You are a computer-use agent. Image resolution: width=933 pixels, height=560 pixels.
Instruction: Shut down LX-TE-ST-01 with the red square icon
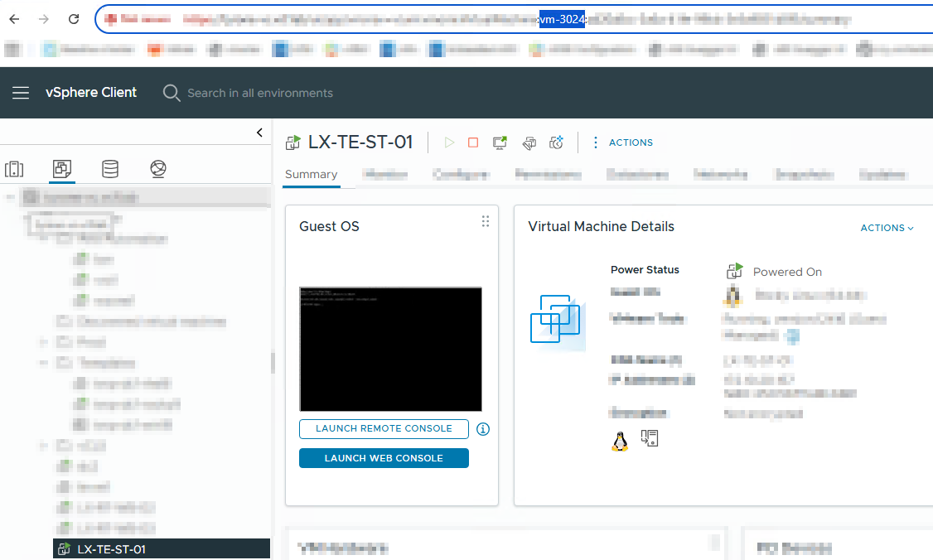(x=473, y=142)
